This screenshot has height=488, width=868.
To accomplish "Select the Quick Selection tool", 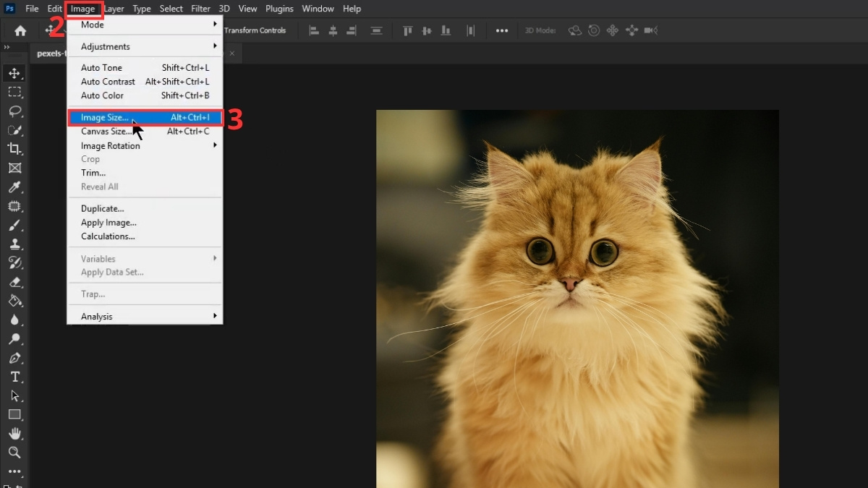I will tap(14, 130).
